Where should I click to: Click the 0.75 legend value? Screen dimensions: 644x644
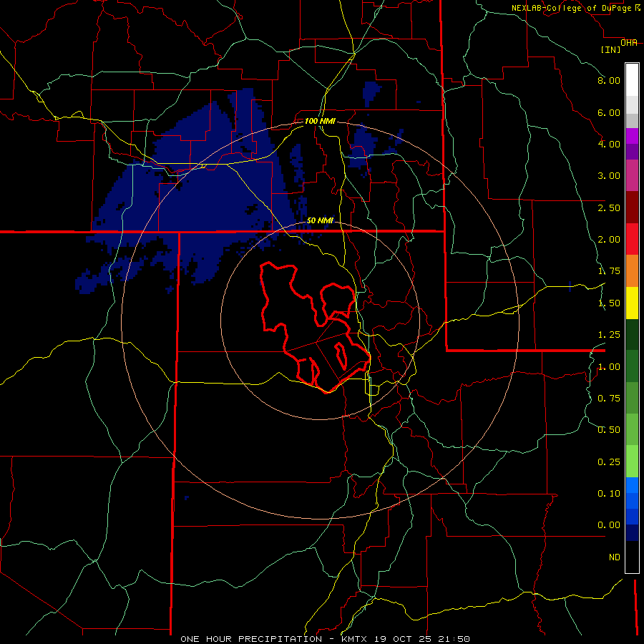[609, 399]
